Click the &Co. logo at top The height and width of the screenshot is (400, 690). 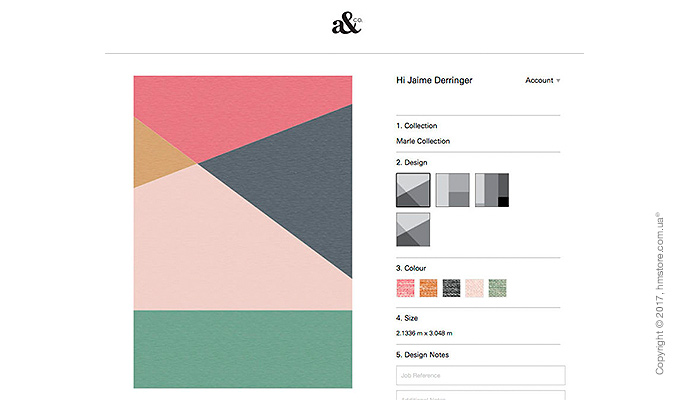tap(346, 24)
